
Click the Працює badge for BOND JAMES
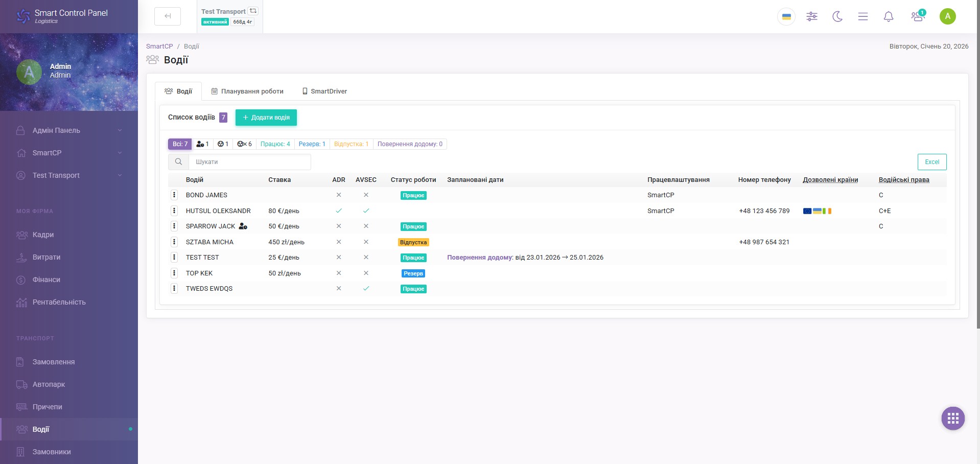(x=413, y=195)
